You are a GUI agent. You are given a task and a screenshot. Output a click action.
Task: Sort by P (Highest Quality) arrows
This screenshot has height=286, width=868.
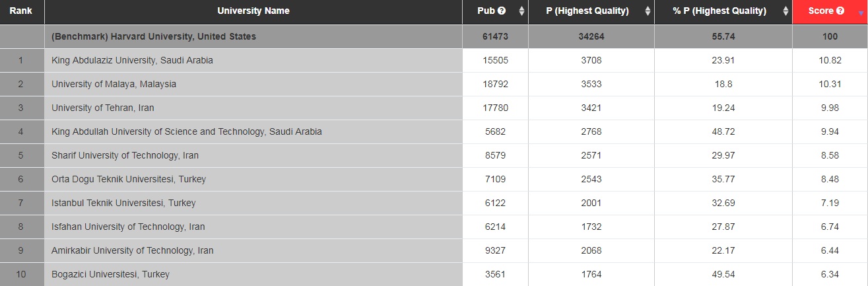[648, 11]
